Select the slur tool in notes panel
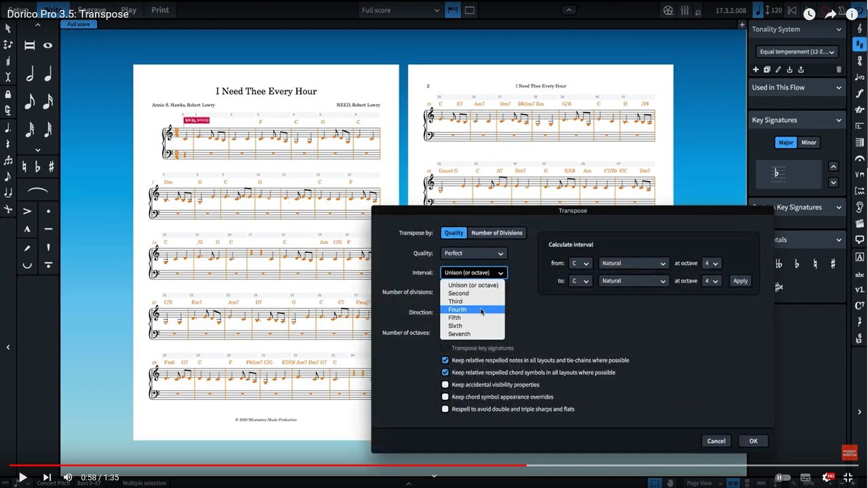The height and width of the screenshot is (488, 868). coord(37,190)
